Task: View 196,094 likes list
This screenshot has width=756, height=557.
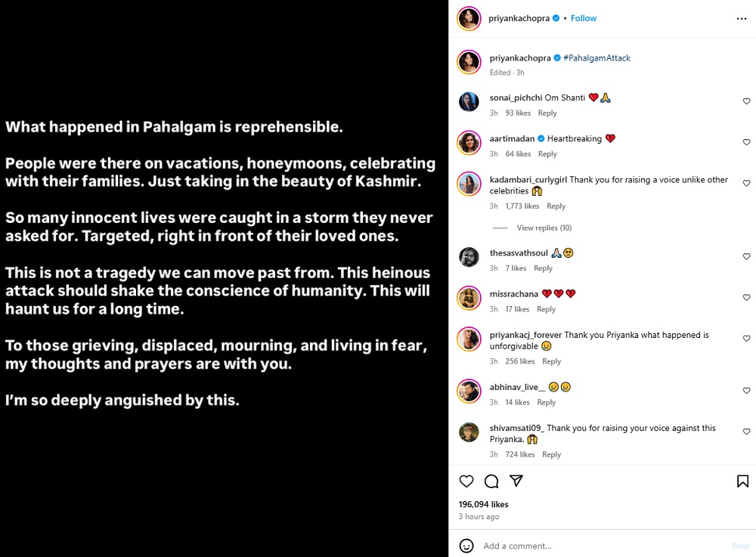Action: click(483, 504)
